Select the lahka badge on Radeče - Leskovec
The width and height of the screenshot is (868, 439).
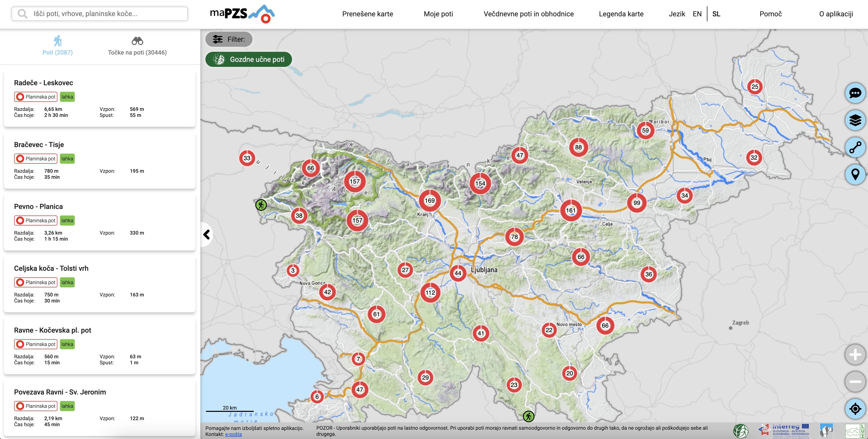tap(67, 97)
